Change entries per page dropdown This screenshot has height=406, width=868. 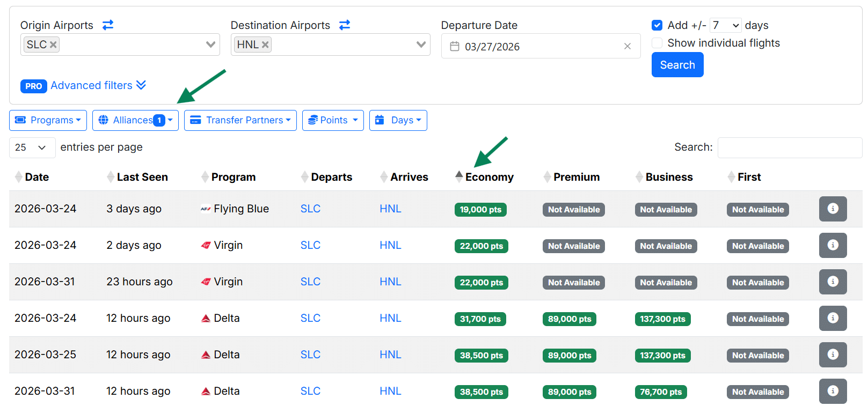click(32, 147)
